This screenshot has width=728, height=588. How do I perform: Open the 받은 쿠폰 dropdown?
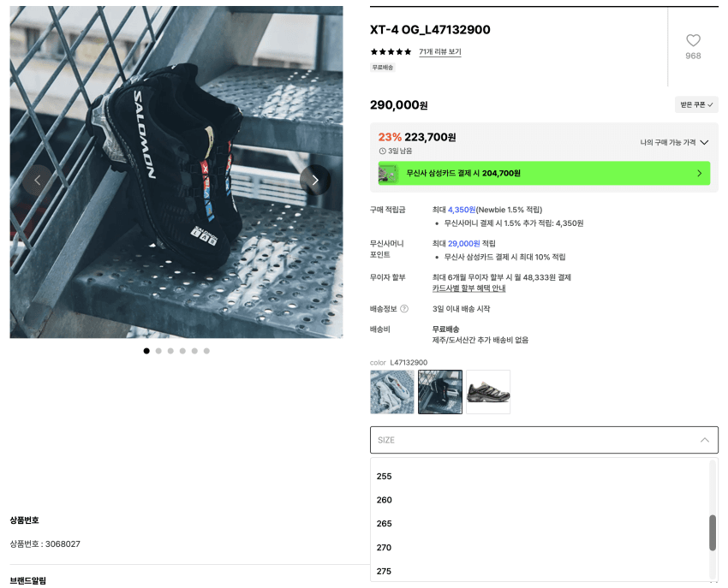696,104
